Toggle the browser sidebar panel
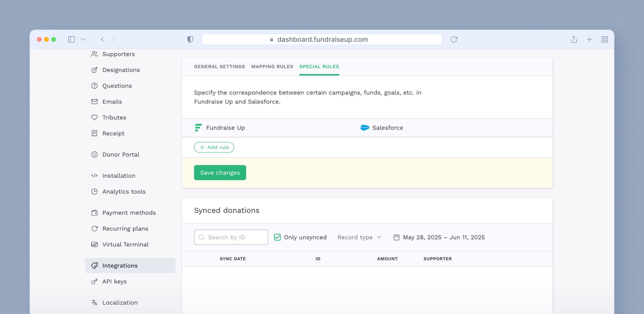This screenshot has width=644, height=314. (71, 39)
